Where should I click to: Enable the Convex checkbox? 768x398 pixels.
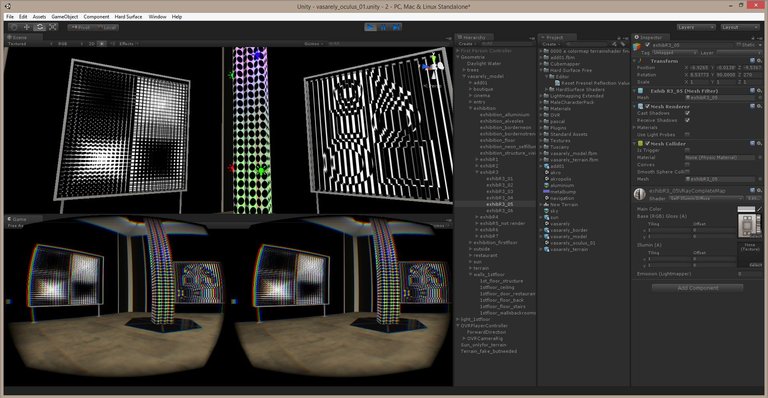[687, 164]
